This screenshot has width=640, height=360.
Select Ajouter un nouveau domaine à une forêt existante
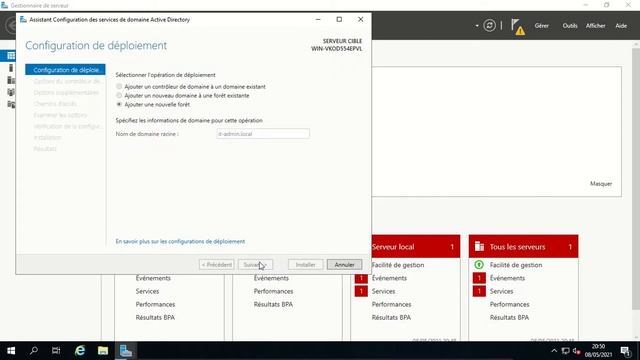119,96
